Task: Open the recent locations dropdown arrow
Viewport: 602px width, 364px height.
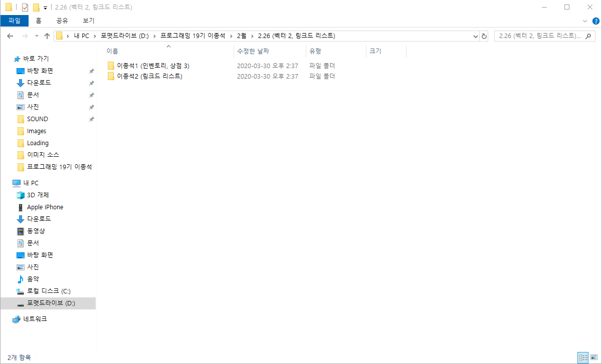Action: 37,36
